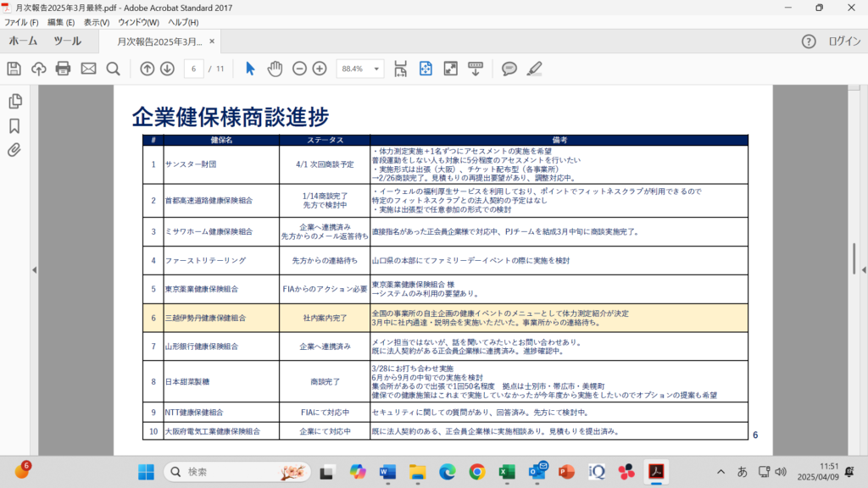Click the upload to cloud icon
Screen dimensions: 868x488
coord(38,69)
